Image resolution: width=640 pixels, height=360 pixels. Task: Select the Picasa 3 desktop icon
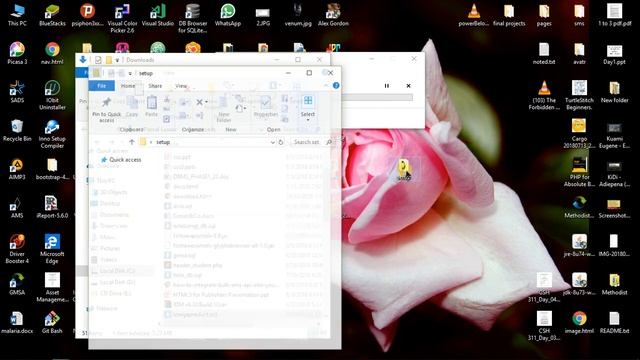click(x=17, y=53)
